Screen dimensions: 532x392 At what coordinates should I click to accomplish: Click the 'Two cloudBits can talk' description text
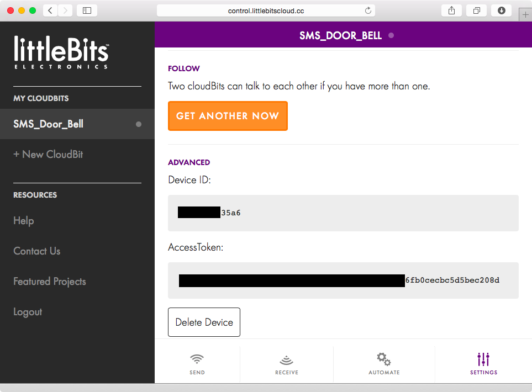tap(299, 86)
